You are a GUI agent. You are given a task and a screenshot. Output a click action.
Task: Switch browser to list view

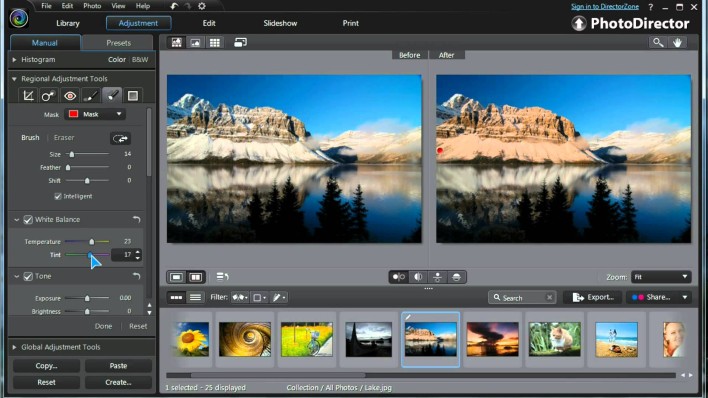point(195,297)
